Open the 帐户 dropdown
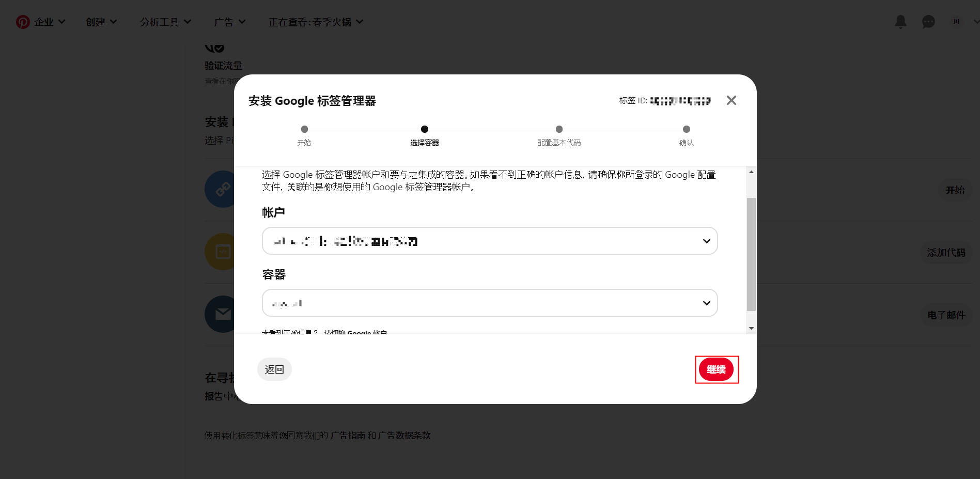The height and width of the screenshot is (479, 980). (x=490, y=241)
